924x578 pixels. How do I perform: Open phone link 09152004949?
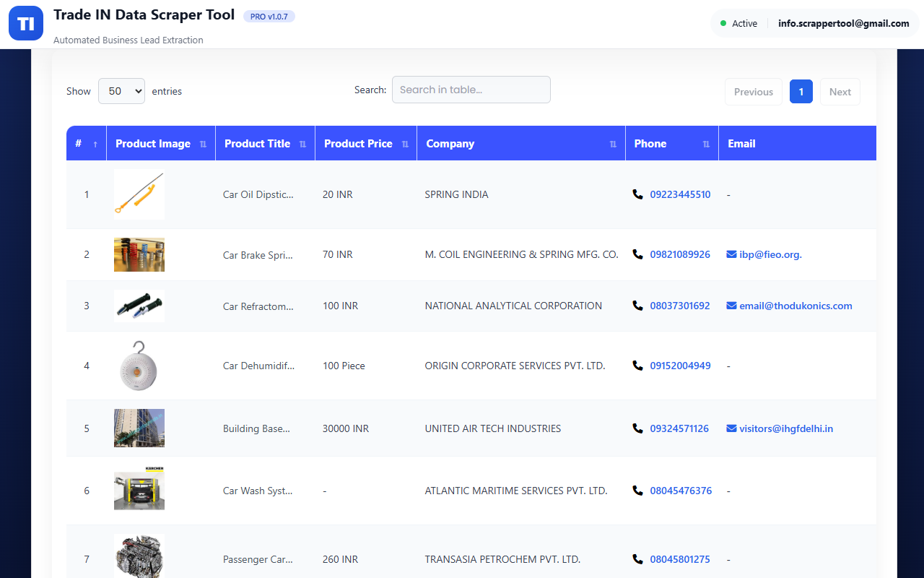pyautogui.click(x=680, y=366)
